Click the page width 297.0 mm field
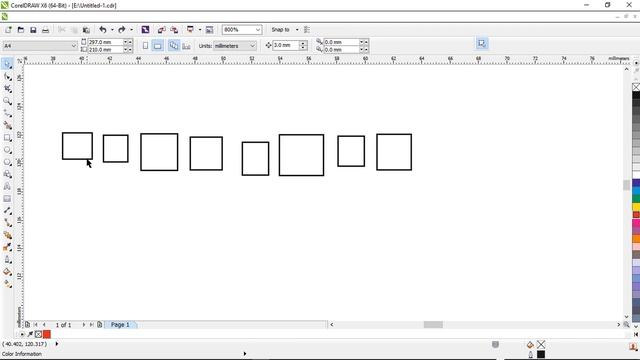 pyautogui.click(x=105, y=42)
